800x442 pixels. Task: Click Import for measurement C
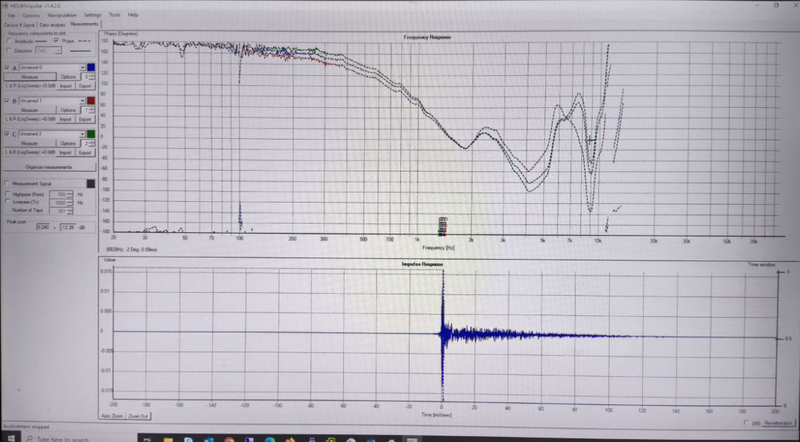[x=66, y=153]
